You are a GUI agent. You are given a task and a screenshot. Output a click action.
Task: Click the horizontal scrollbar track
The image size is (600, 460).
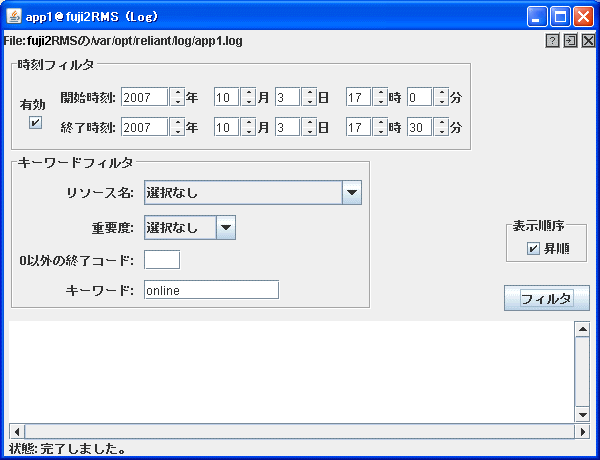point(300,432)
